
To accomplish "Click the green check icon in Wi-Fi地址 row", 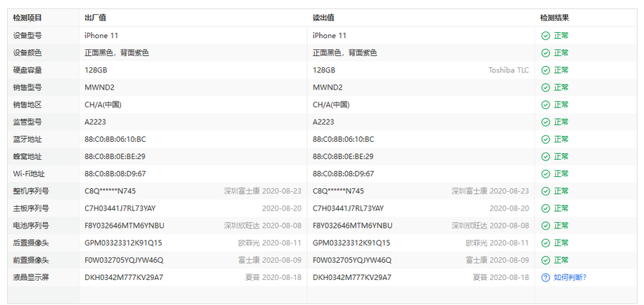I will 545,174.
